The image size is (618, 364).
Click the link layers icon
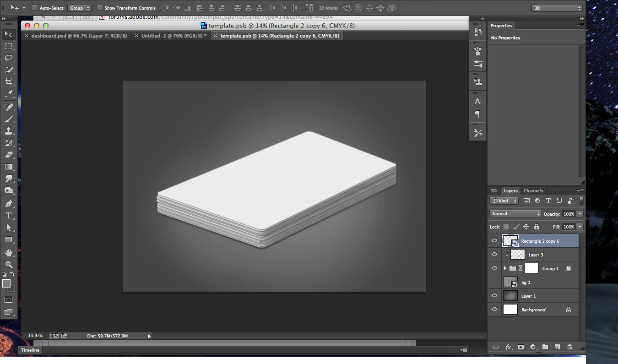click(x=495, y=347)
